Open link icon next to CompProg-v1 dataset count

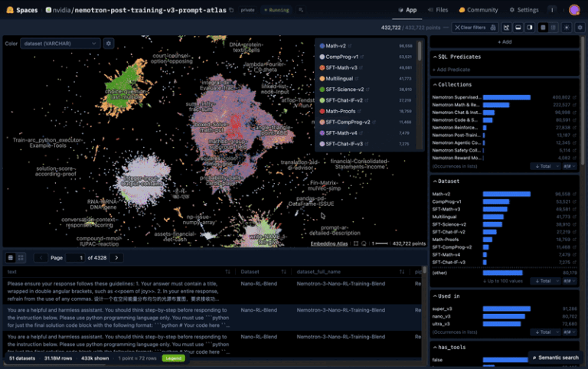point(574,201)
